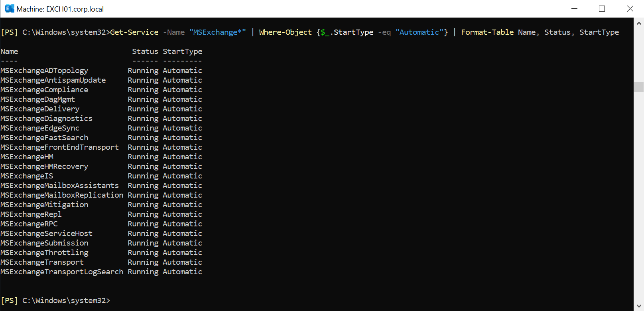Click the MSExchangeRepl service name

click(31, 214)
